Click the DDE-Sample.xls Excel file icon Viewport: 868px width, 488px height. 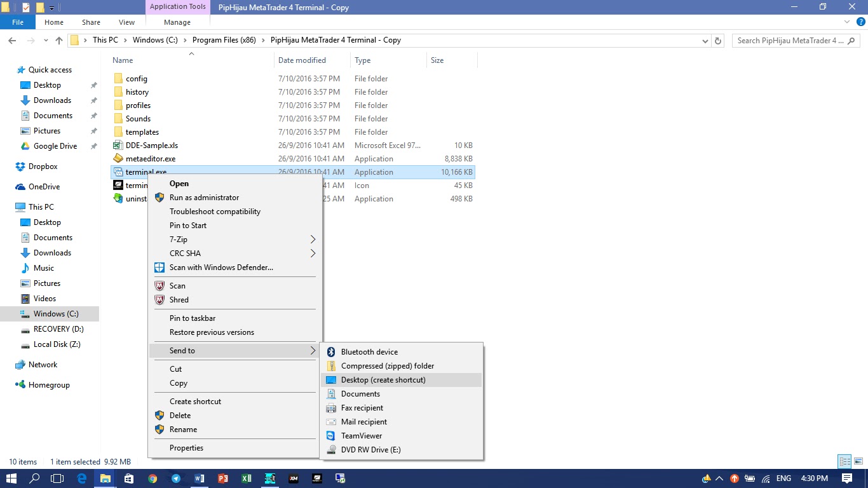click(118, 146)
